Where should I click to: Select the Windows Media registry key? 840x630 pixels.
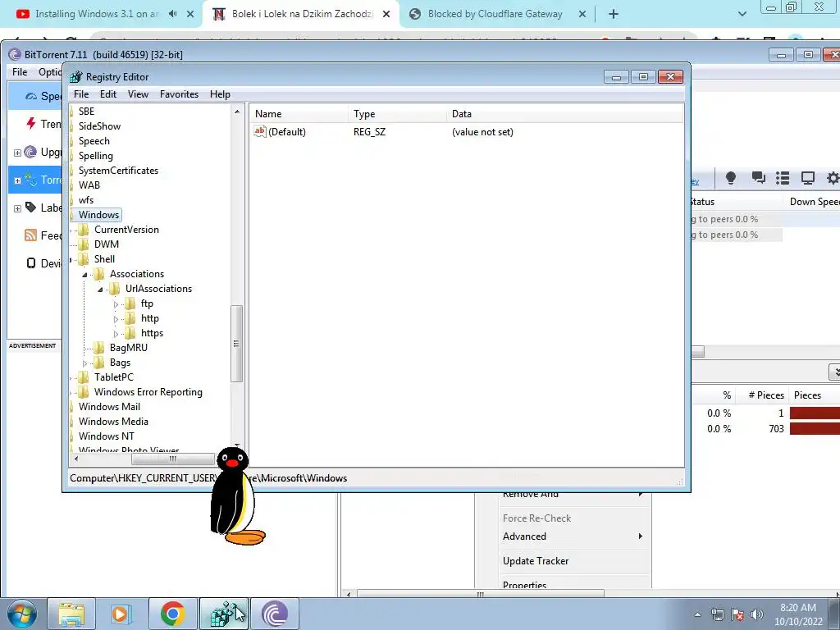pyautogui.click(x=113, y=422)
